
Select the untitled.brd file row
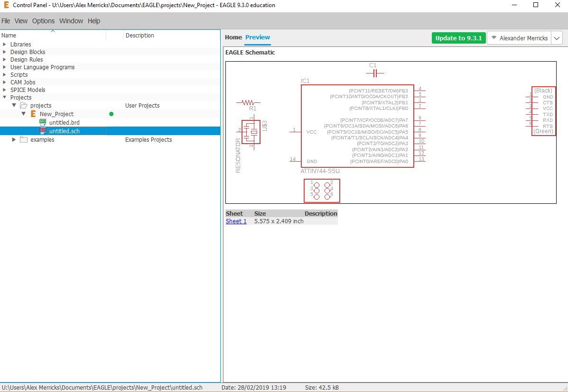pos(110,122)
